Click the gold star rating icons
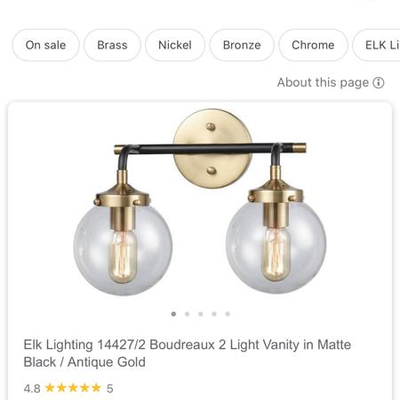The height and width of the screenshot is (400, 400). (x=73, y=388)
